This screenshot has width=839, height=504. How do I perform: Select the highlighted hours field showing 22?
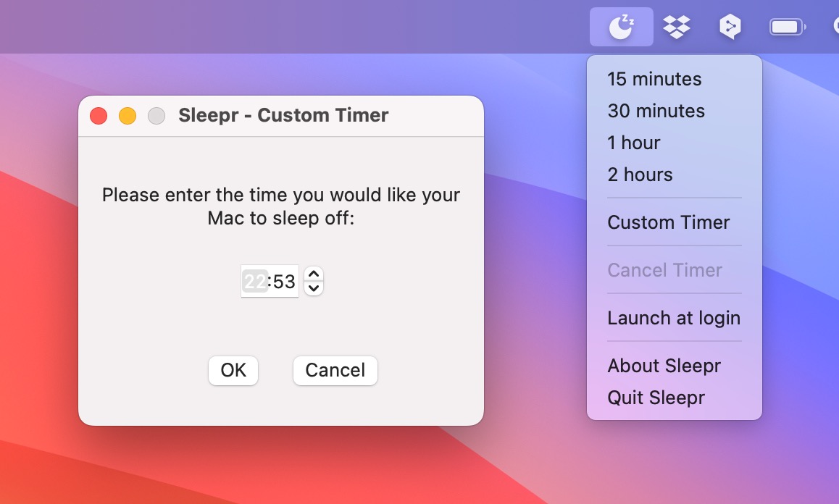[255, 281]
